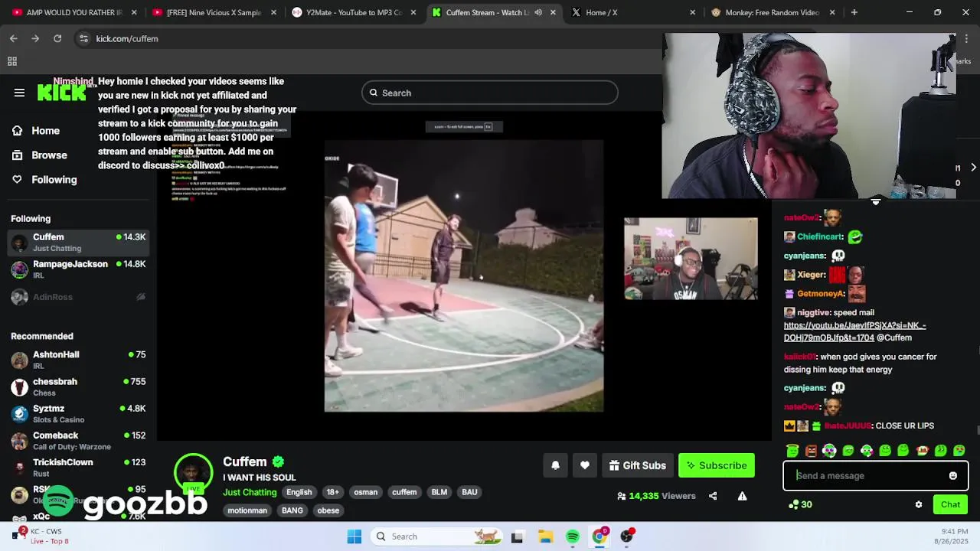Screen dimensions: 980x551
Task: Open the recommended chessbrah channel
Action: tap(78, 386)
